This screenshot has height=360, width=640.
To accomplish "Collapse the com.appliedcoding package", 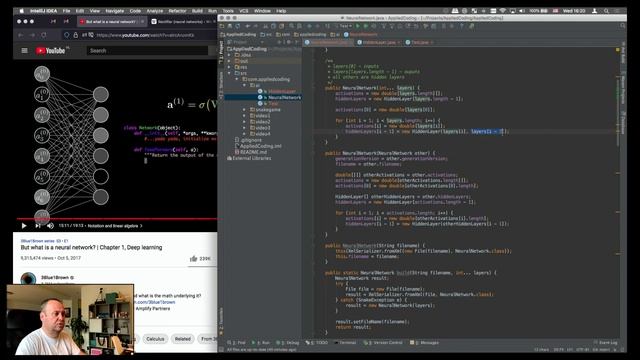I will (237, 79).
